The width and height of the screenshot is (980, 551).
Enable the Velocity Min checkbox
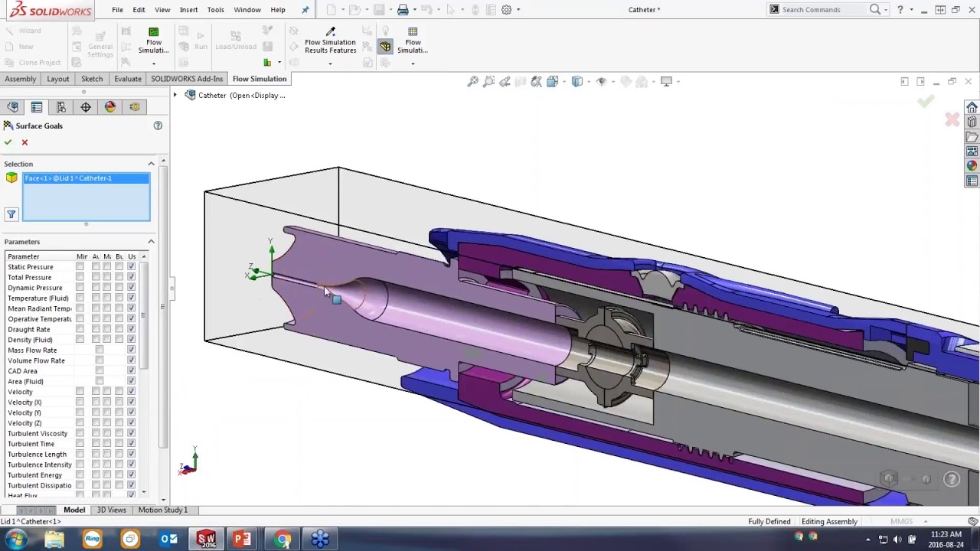80,392
